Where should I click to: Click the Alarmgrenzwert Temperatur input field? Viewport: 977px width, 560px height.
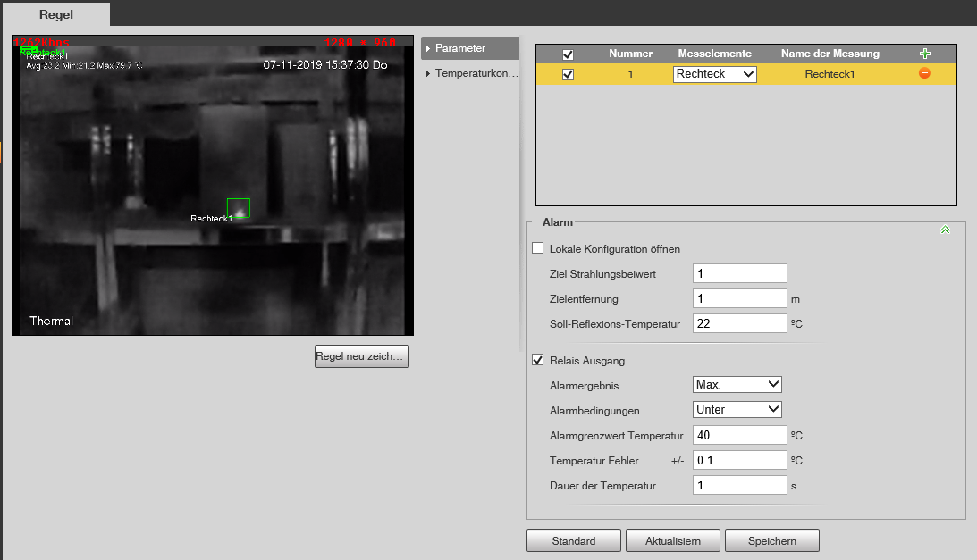(739, 435)
